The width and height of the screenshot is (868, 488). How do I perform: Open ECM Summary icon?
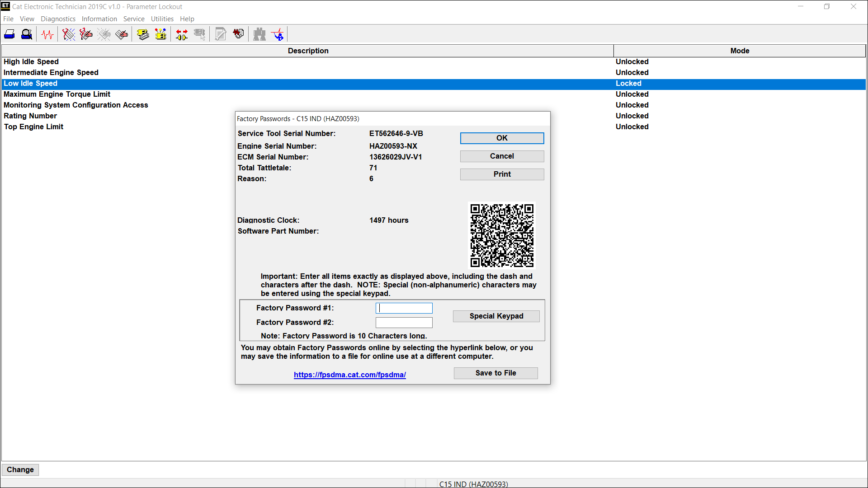tap(143, 34)
